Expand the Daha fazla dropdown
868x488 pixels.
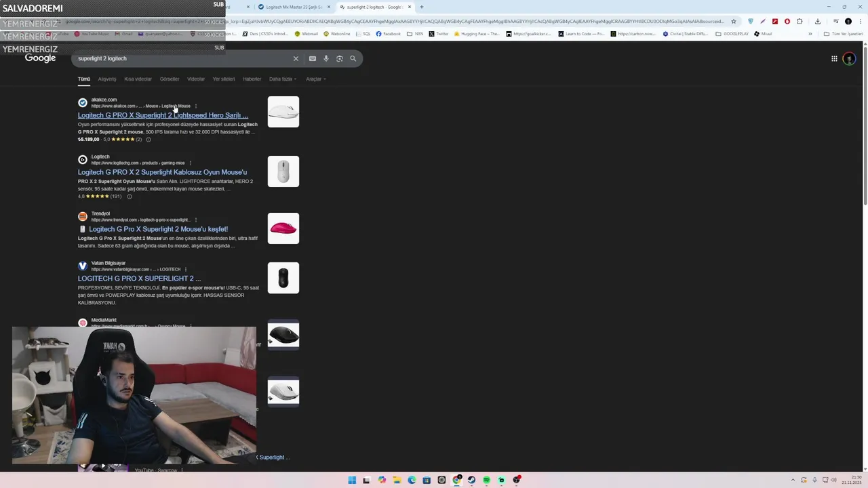click(282, 79)
